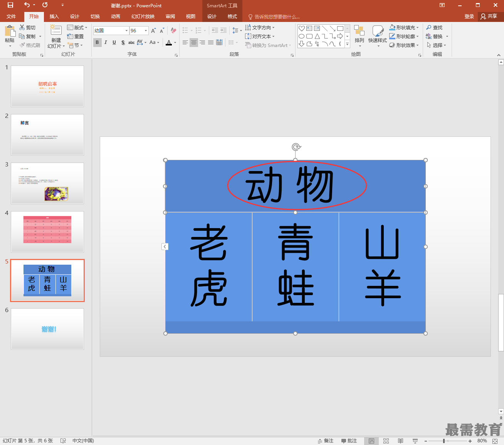
Task: Click the Share (共享) button
Action: [489, 16]
